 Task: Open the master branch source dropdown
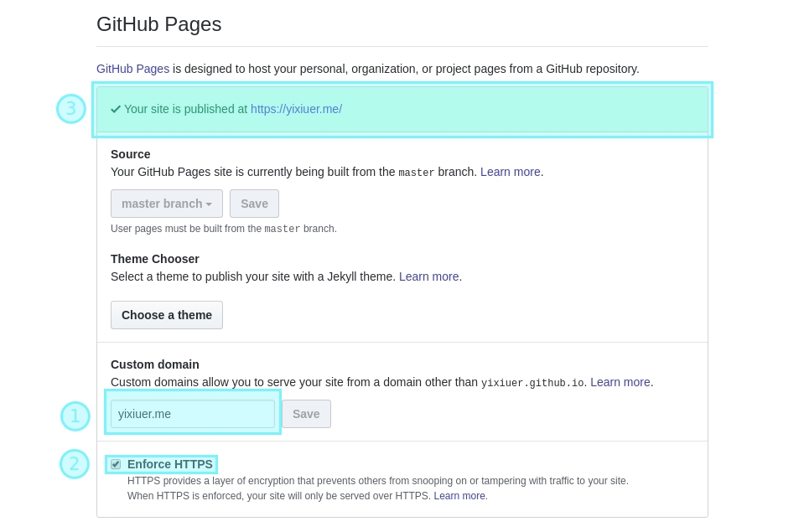(x=167, y=204)
